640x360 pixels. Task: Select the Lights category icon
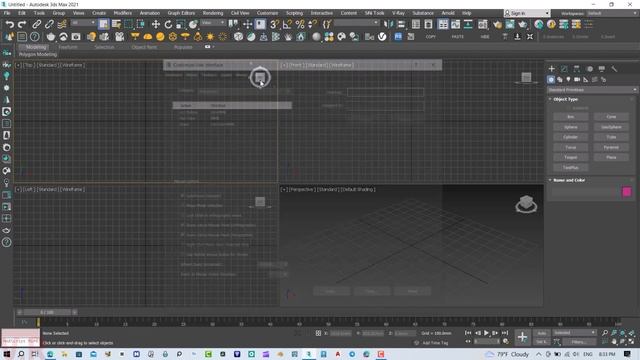568,80
